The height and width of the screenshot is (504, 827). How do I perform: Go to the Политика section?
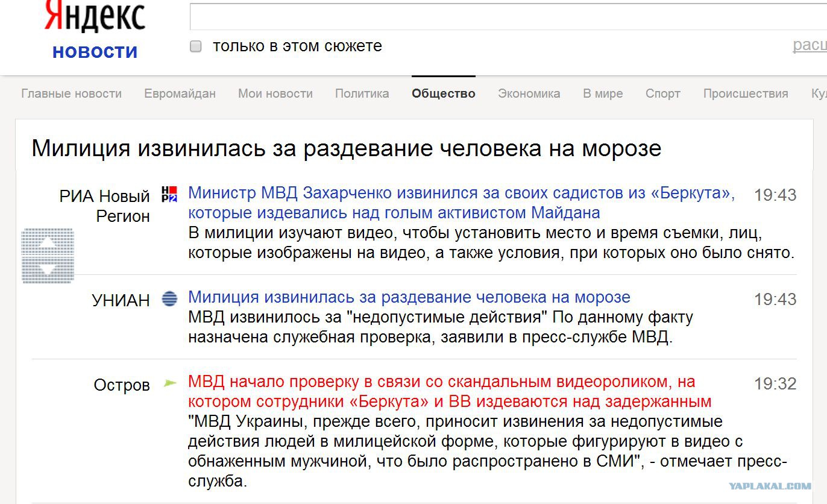pos(362,93)
